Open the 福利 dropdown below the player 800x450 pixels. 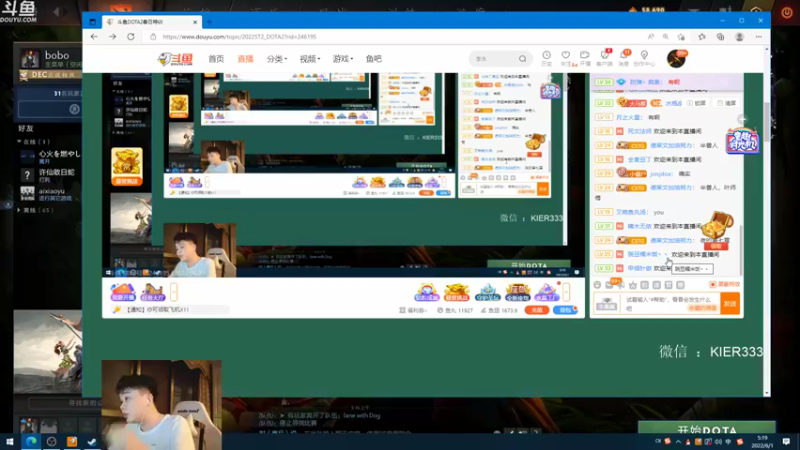(413, 310)
